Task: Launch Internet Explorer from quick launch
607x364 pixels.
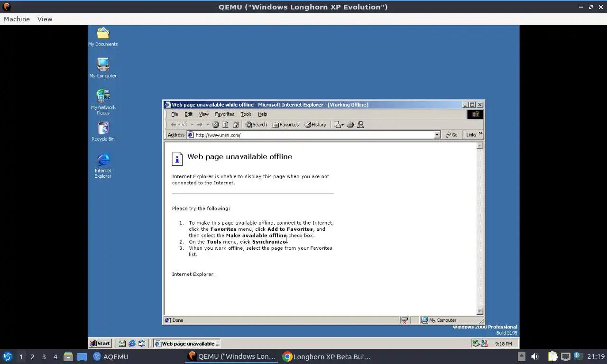Action: tap(132, 344)
